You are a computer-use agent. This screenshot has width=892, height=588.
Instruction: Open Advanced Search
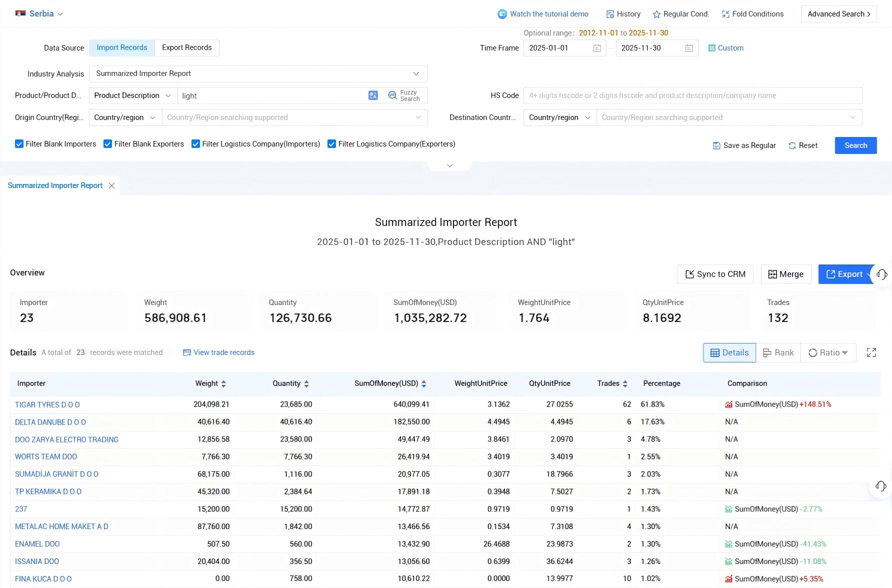coord(839,14)
